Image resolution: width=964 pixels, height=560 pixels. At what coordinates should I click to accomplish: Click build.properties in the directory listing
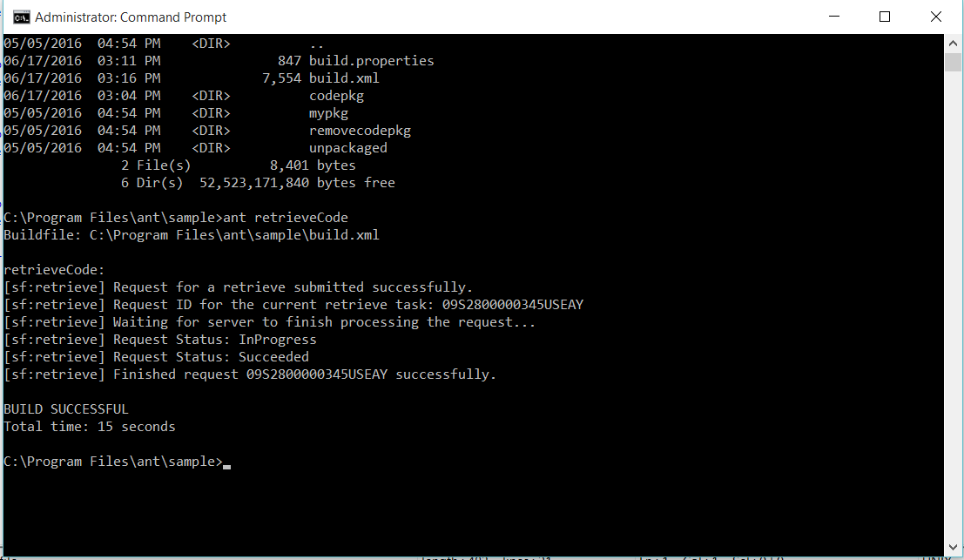pos(371,61)
